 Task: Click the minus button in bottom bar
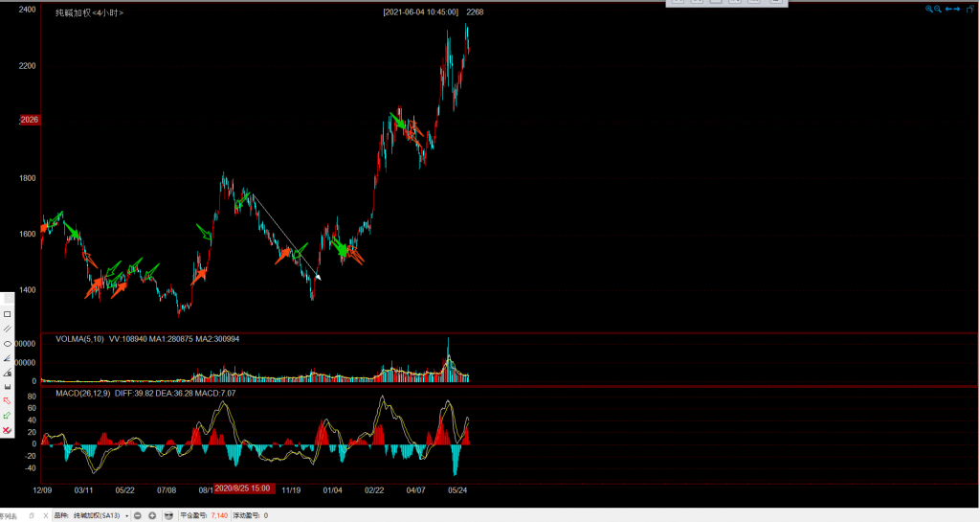click(x=138, y=516)
